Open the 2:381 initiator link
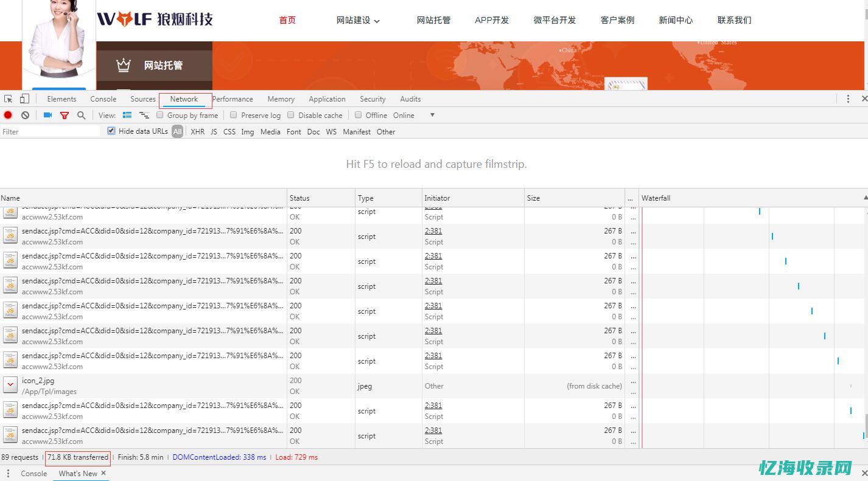 [x=433, y=231]
